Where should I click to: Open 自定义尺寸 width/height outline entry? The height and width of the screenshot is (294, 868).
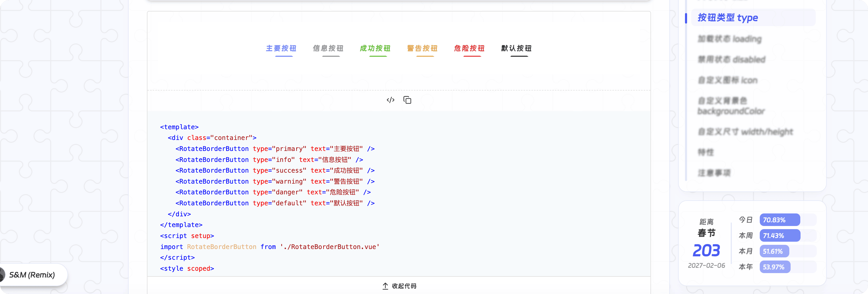[745, 132]
